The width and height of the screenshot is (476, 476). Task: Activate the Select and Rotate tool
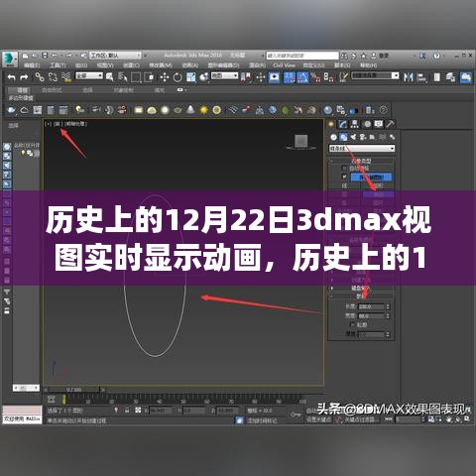click(x=178, y=77)
